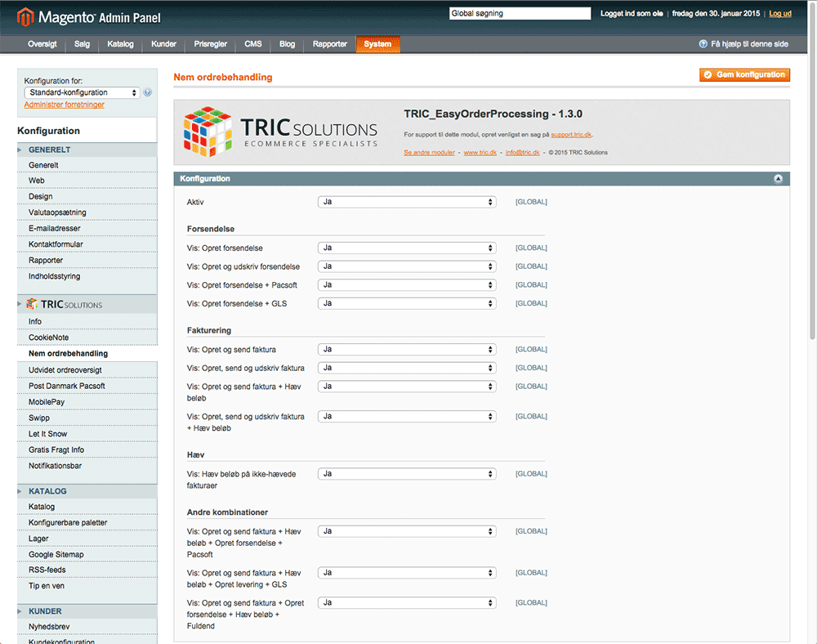Click the TRIC Solutions sidebar section logo

click(64, 305)
